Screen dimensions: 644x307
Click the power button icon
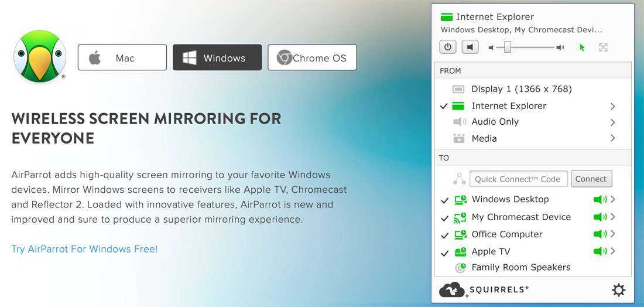[448, 47]
